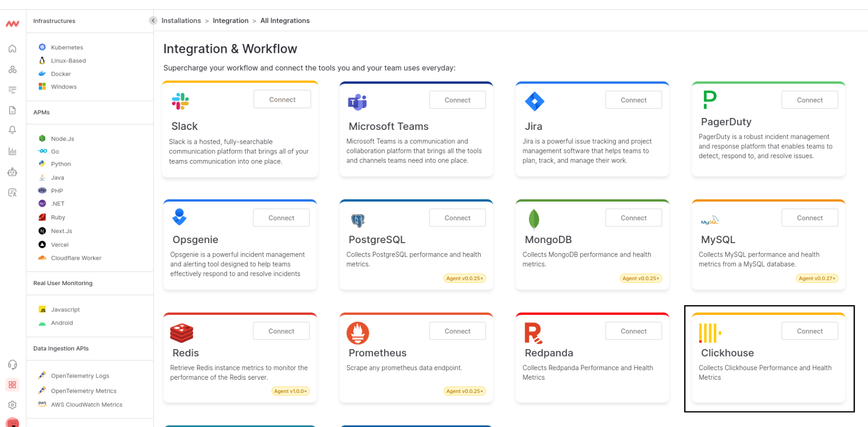868x427 pixels.
Task: Open the robot icon in left rail
Action: click(12, 172)
